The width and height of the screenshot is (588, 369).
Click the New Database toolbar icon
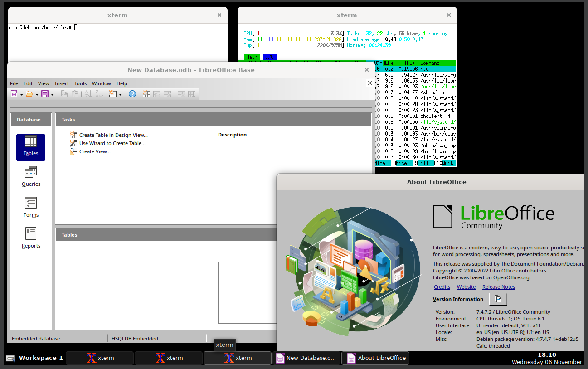pyautogui.click(x=13, y=94)
